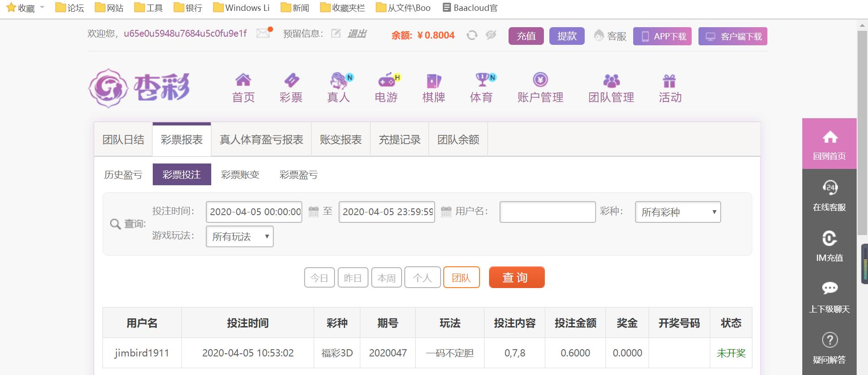Open 彩票盈亏 sub-tab
The width and height of the screenshot is (868, 375).
(299, 174)
